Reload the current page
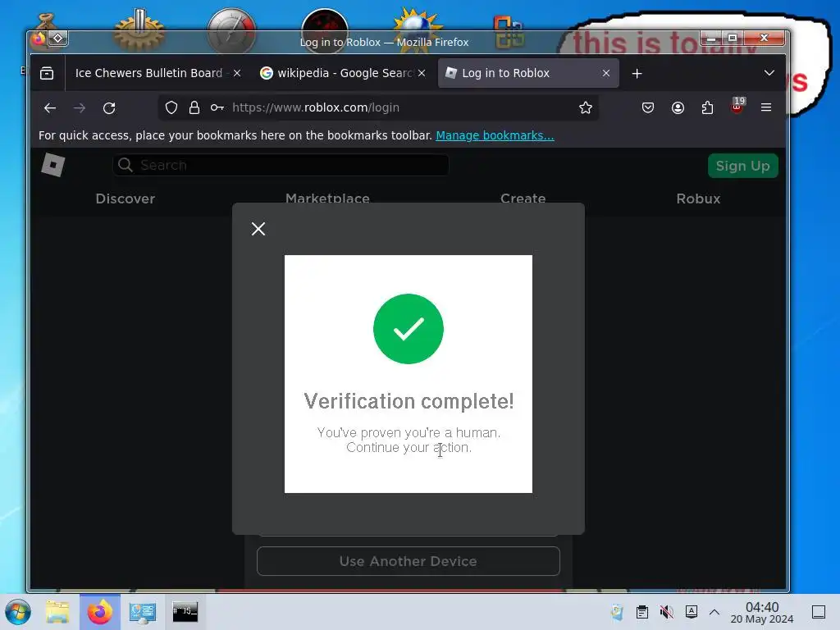This screenshot has height=630, width=840. 109,107
